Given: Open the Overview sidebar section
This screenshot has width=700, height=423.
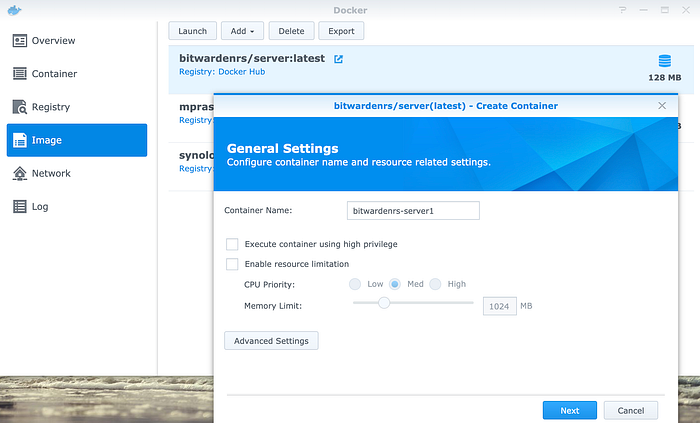Looking at the screenshot, I should pos(77,41).
